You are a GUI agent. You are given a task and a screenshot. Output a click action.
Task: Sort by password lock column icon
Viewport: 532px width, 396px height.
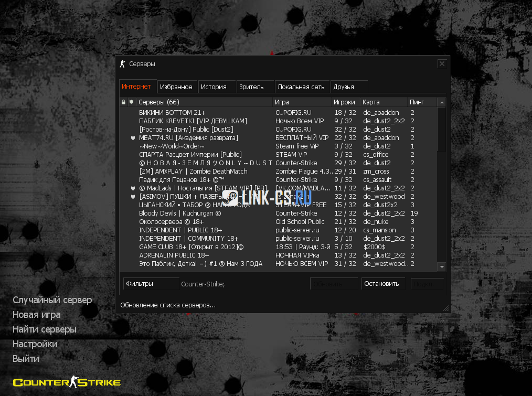(123, 102)
